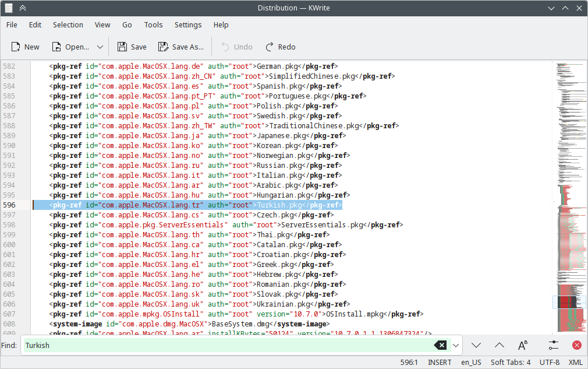
Task: Click Hungarian.pkg on line 595
Action: (284, 195)
